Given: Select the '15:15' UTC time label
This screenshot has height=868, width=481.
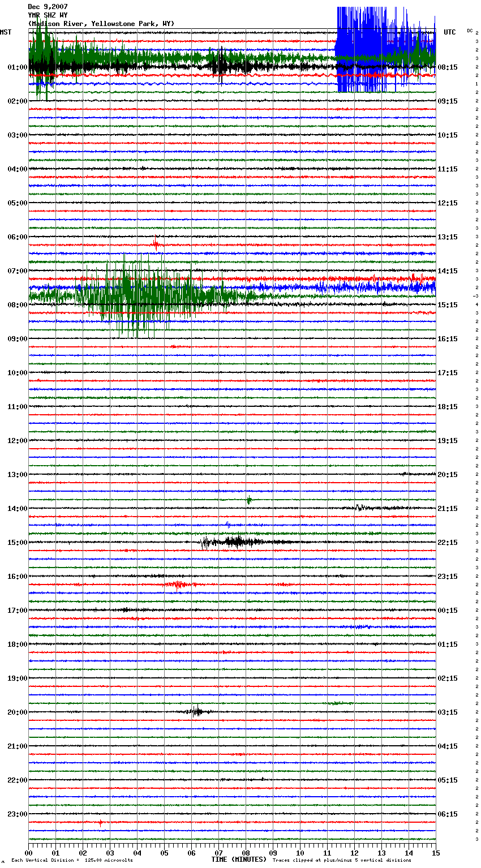Looking at the screenshot, I should tap(448, 305).
